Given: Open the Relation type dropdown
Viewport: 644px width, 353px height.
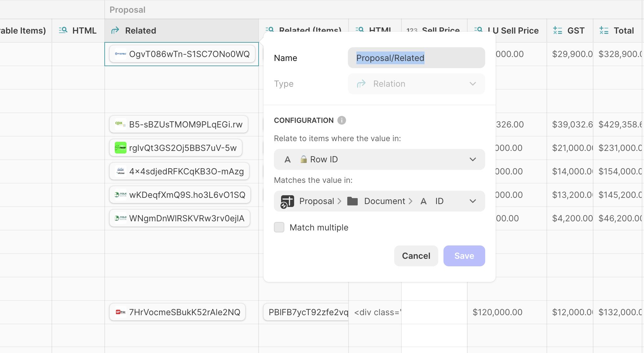Looking at the screenshot, I should pos(416,84).
